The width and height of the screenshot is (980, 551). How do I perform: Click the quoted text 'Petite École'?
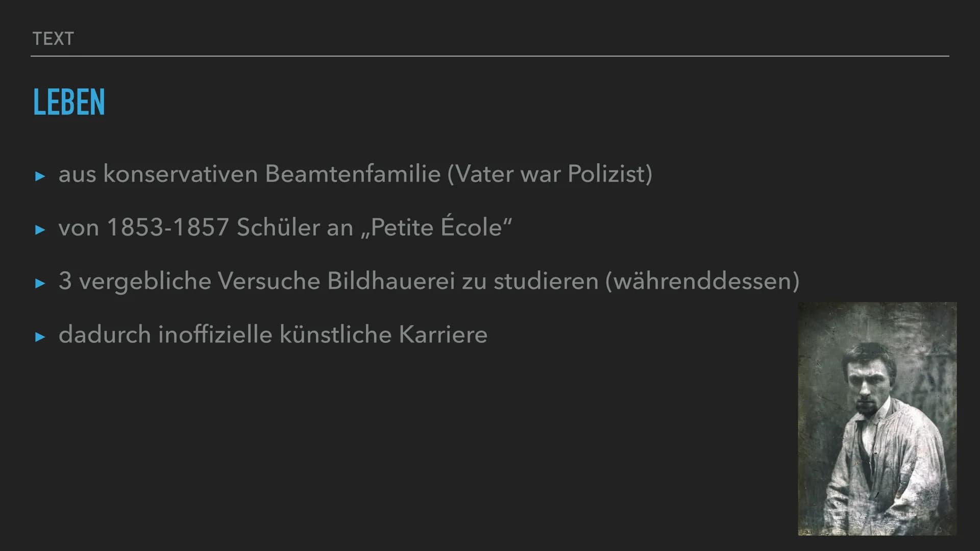point(436,226)
